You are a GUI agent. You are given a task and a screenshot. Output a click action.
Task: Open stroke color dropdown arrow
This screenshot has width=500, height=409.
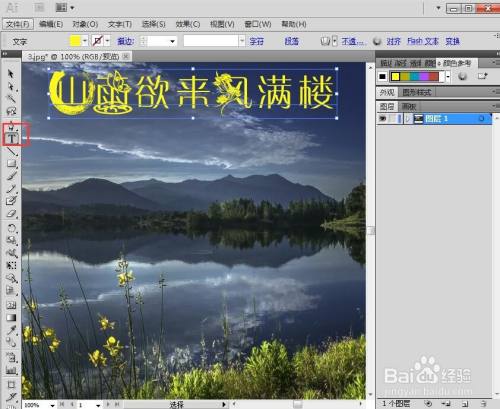pyautogui.click(x=107, y=41)
